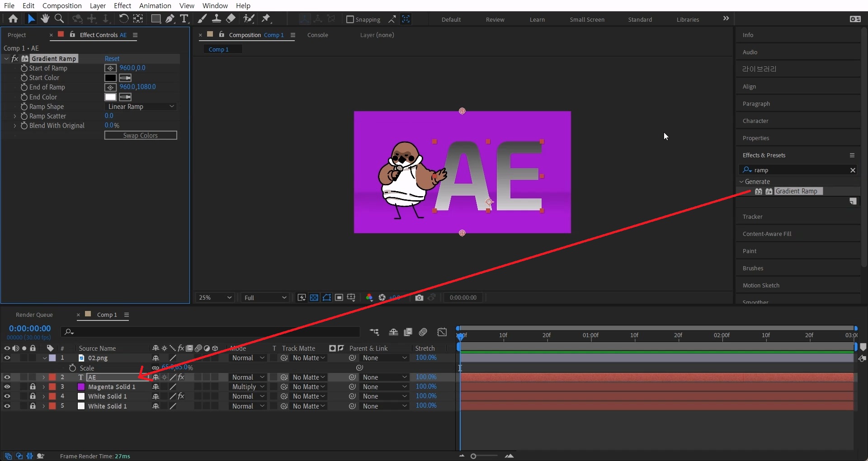Select the Rotation tool

pos(123,19)
